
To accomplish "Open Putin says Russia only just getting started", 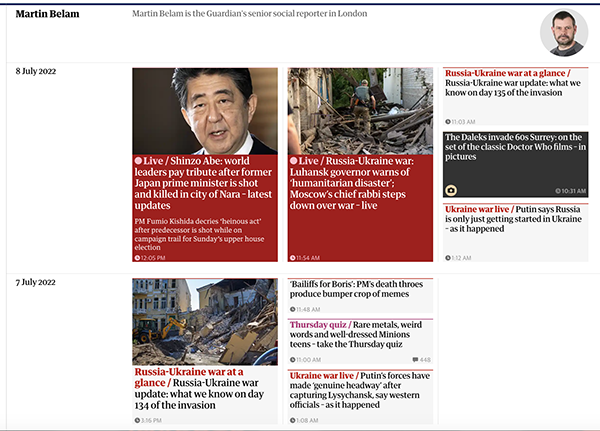I will (513, 219).
